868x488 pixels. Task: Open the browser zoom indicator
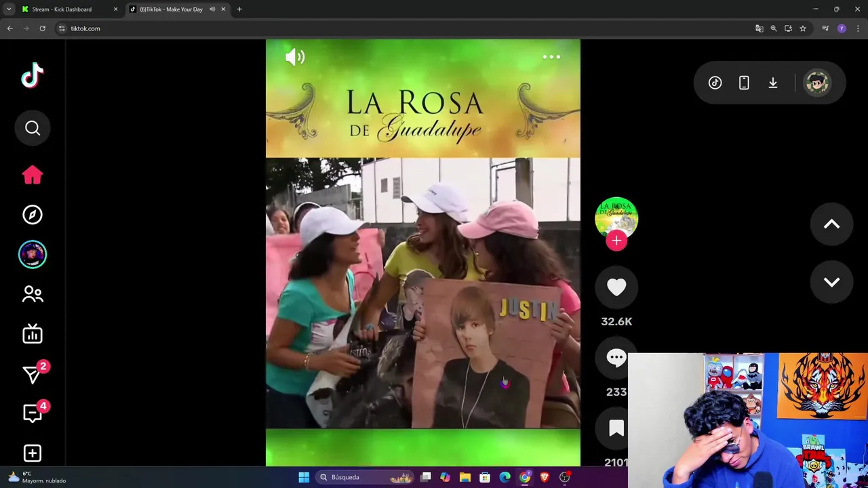point(774,28)
